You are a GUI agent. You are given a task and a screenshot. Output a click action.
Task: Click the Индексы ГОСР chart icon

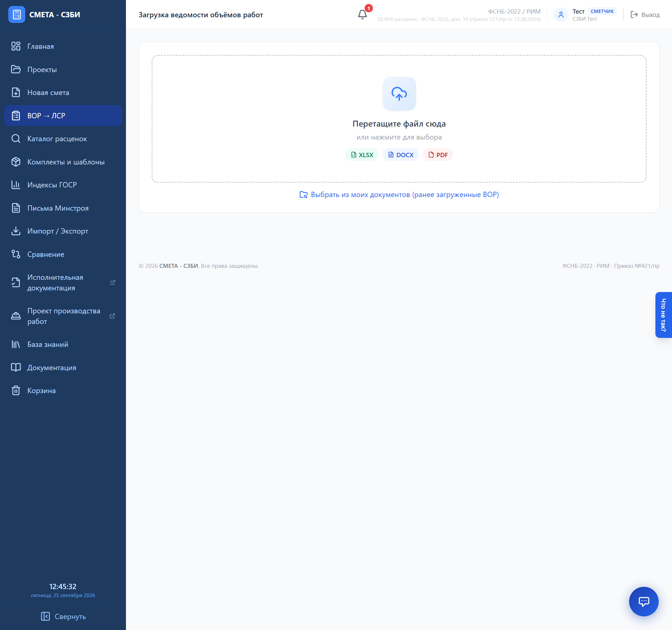point(16,185)
